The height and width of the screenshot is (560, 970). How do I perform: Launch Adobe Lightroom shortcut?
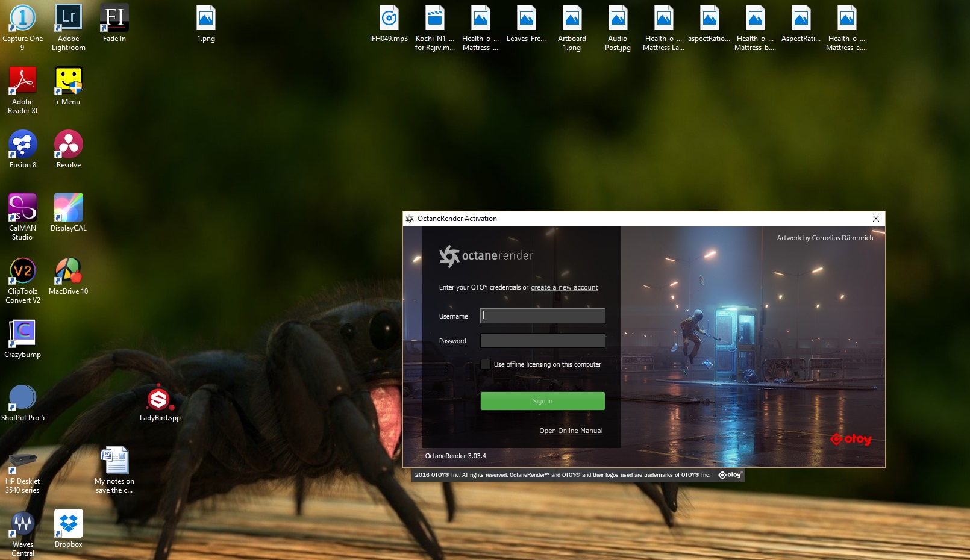point(69,27)
